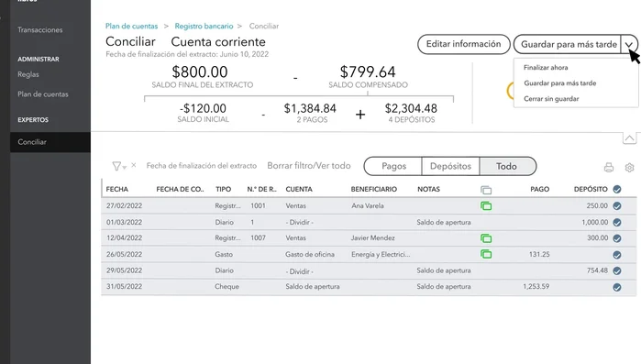Uncheck the 250.00 deposit row
This screenshot has height=364, width=641.
pos(617,206)
